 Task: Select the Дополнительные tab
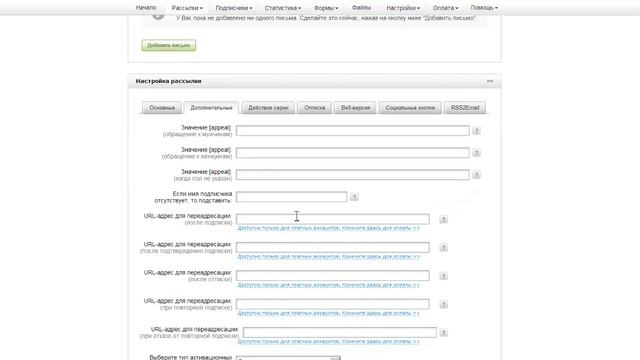coord(211,108)
